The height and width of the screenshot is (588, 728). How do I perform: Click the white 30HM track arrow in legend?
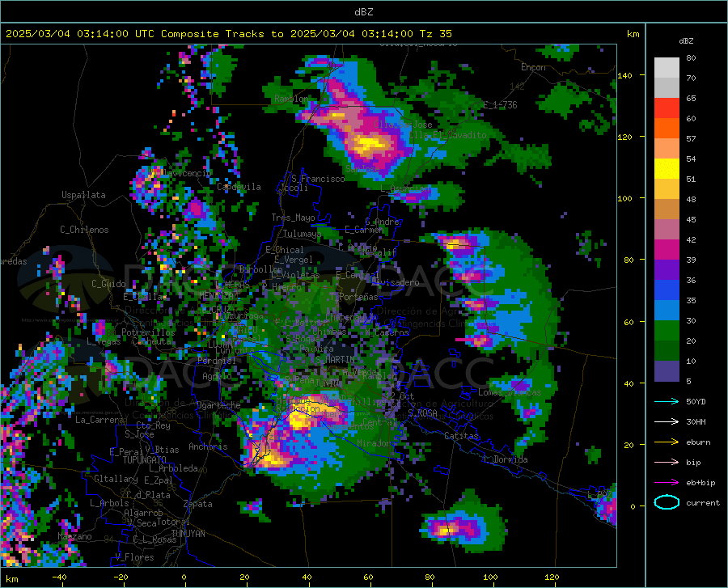[x=667, y=422]
